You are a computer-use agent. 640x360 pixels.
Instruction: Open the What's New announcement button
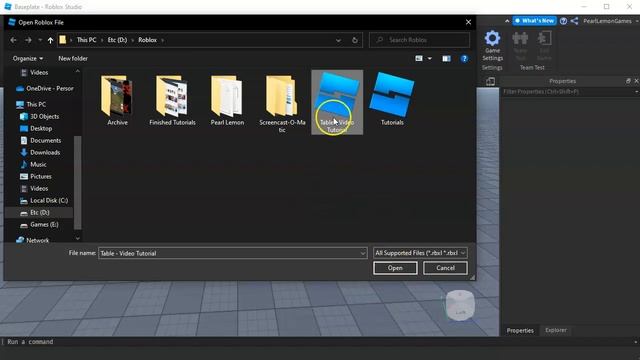(534, 21)
